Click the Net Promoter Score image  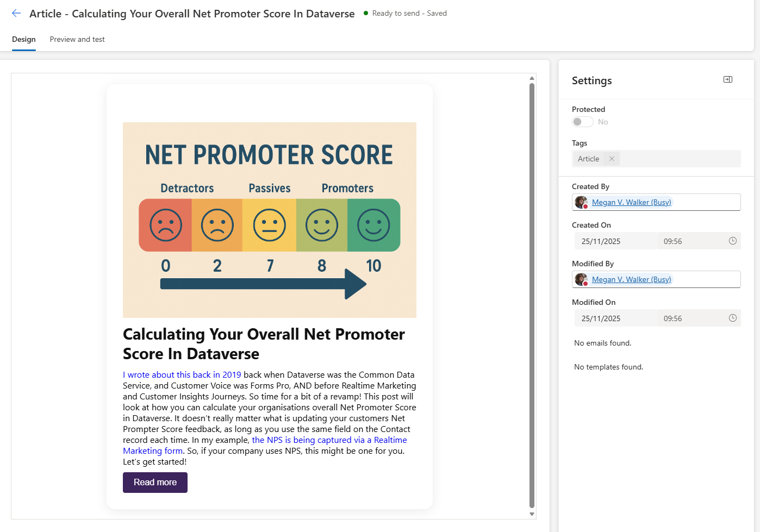[270, 220]
